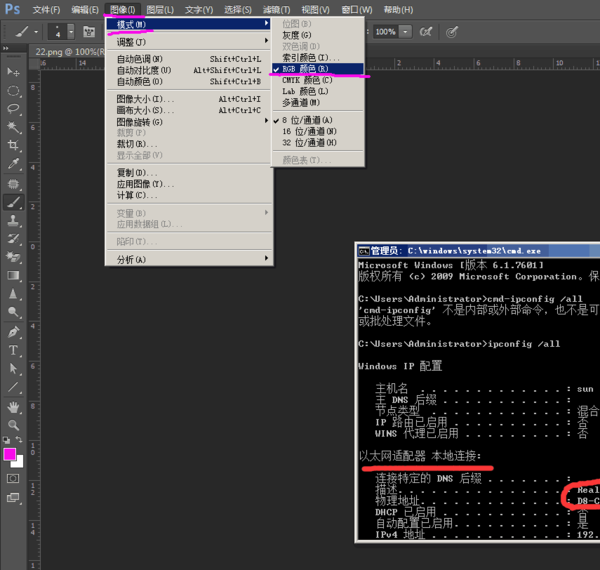Expand the toolbox with double-arrow
The width and height of the screenshot is (600, 570).
[x=6, y=48]
